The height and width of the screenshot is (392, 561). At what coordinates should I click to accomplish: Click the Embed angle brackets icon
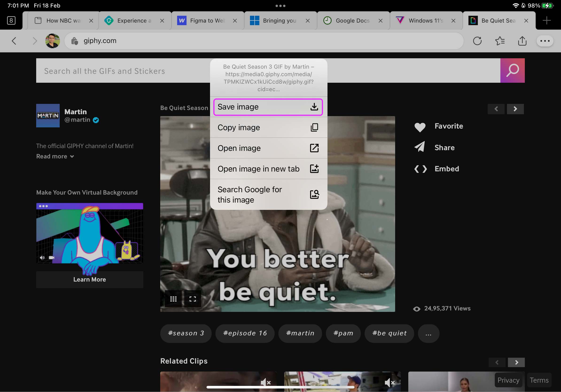(x=421, y=169)
